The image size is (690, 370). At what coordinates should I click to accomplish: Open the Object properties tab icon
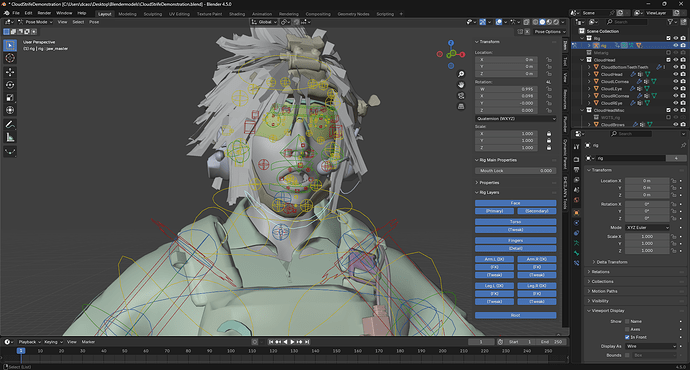[x=576, y=213]
